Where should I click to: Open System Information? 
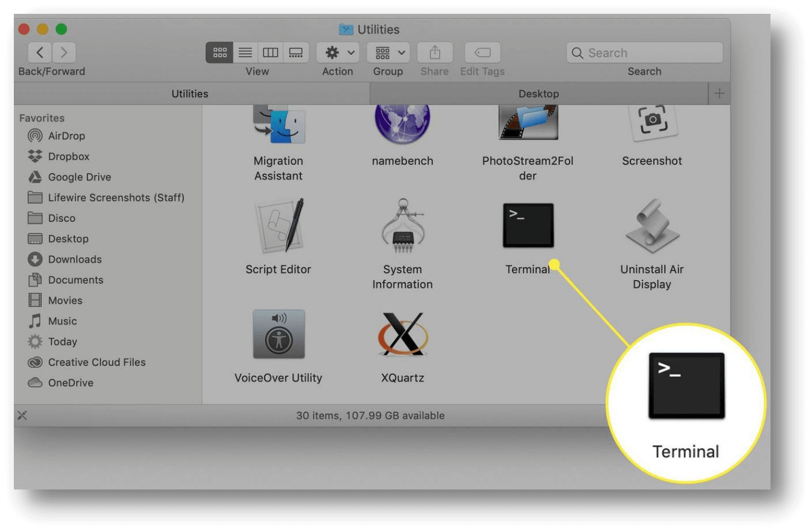pyautogui.click(x=402, y=225)
